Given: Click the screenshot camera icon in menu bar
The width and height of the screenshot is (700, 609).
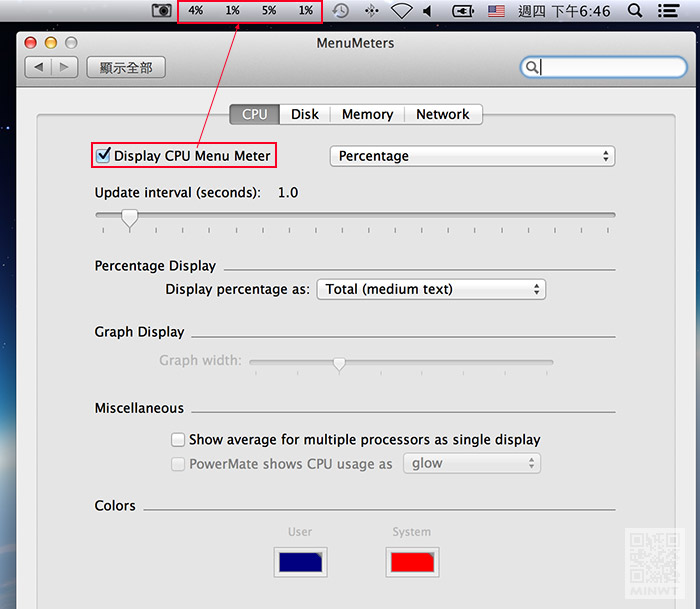Looking at the screenshot, I should (x=161, y=10).
